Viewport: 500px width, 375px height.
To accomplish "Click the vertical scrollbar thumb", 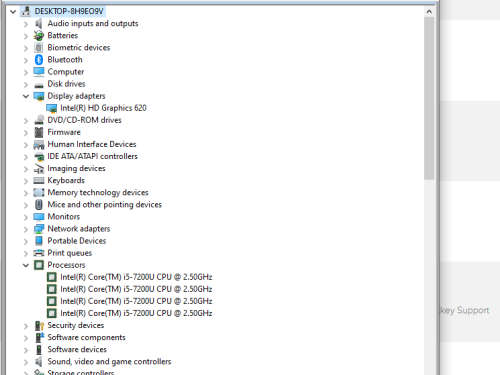I will (429, 99).
